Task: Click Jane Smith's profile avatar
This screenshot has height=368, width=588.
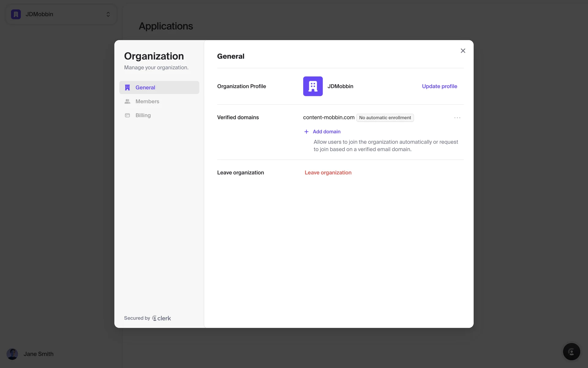Action: pos(12,354)
